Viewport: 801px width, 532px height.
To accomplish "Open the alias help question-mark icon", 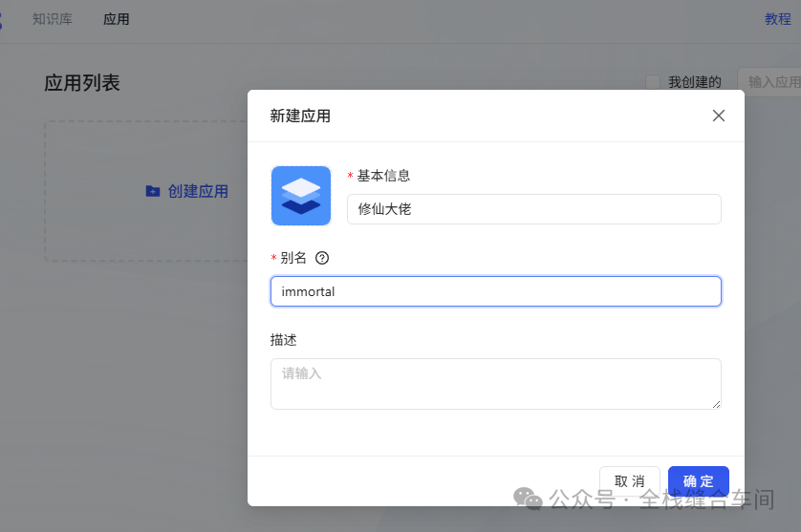I will 322,258.
